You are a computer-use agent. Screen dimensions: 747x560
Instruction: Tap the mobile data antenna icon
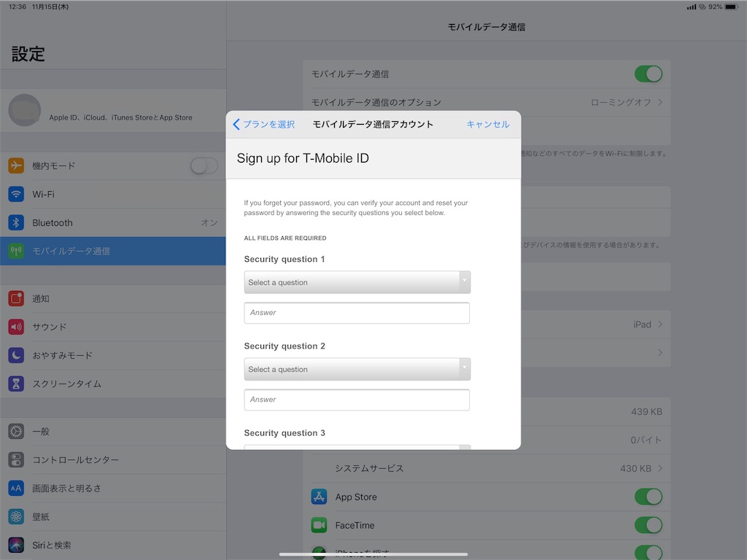click(x=16, y=251)
